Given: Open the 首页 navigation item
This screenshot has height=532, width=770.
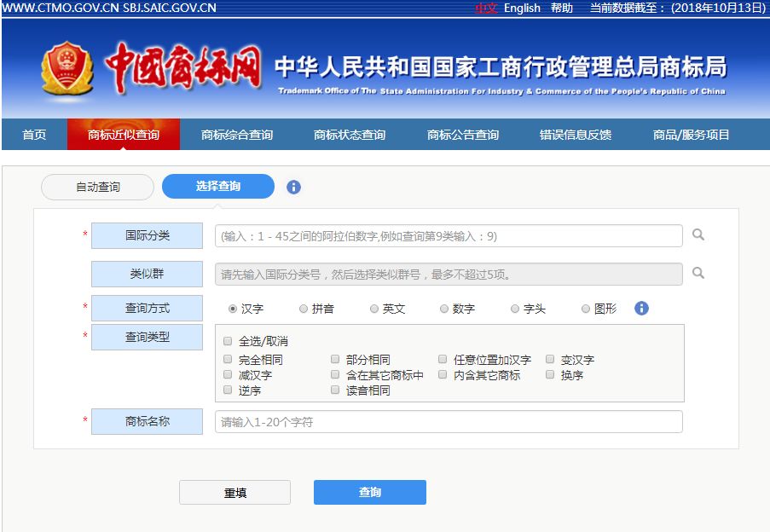Looking at the screenshot, I should (34, 135).
